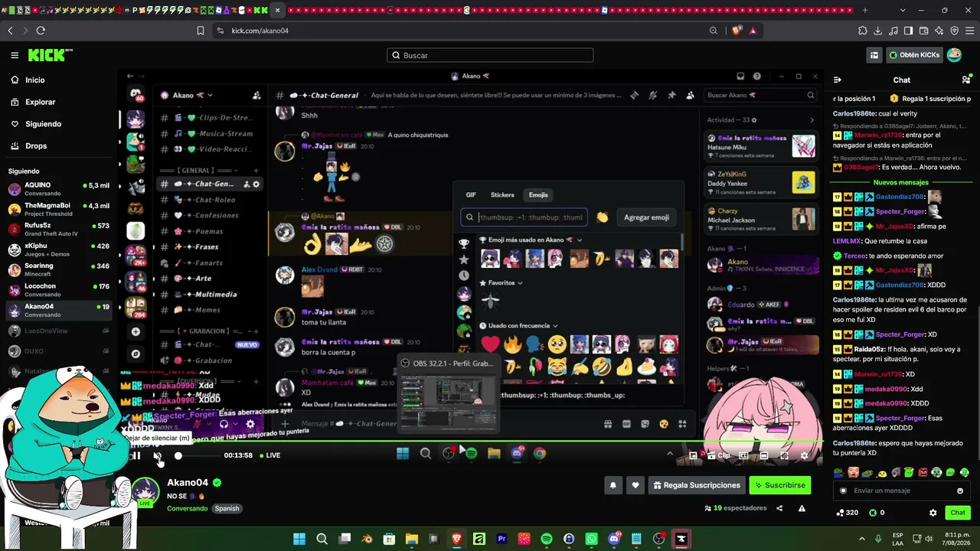Unmute the stream player volume
Screen dimensions: 980x551
157,455
